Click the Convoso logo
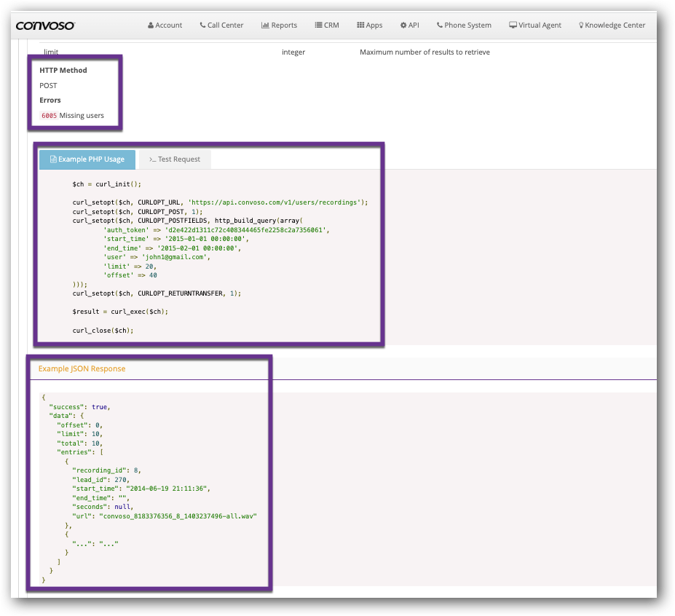Screen dimensions: 675x616 tap(45, 25)
